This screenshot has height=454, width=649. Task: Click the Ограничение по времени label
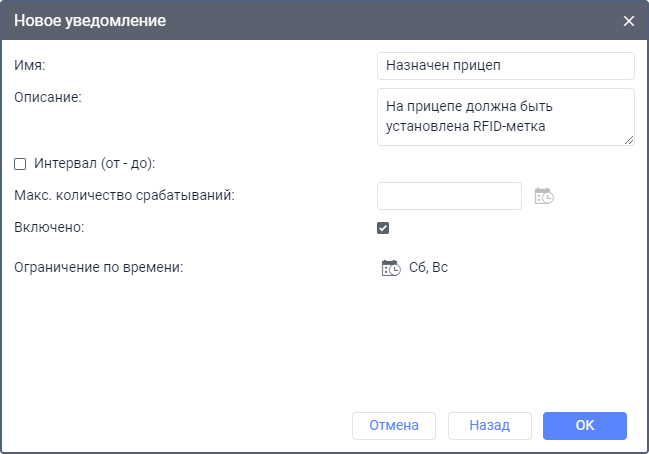click(100, 267)
